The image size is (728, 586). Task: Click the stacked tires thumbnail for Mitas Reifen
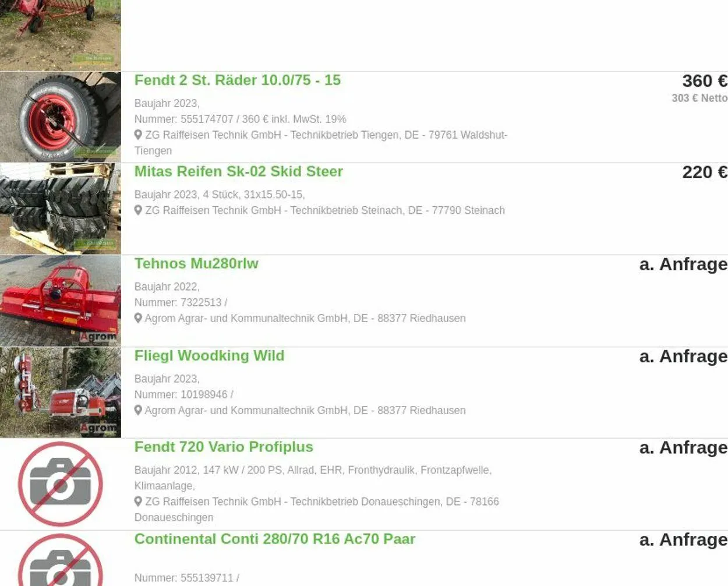(x=61, y=209)
